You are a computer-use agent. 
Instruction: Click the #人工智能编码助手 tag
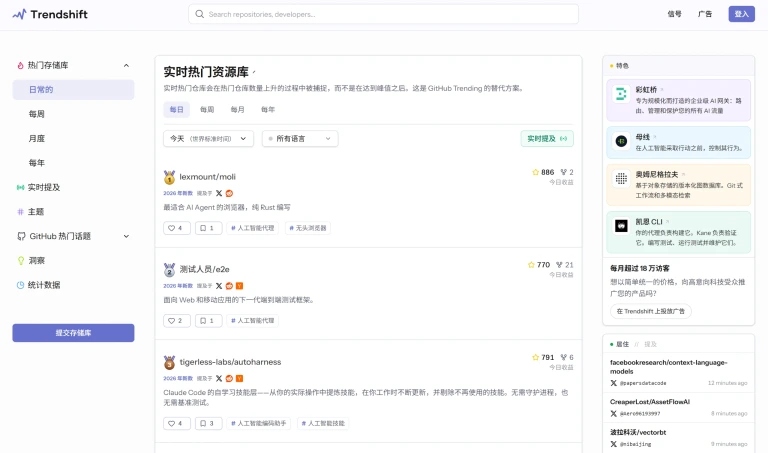[259, 423]
